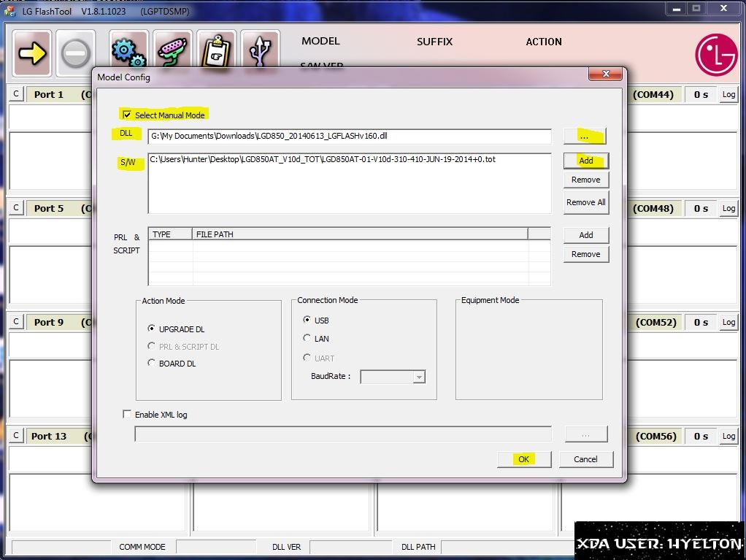Click the DLL PATH status bar label
Viewport: 746px width, 560px height.
coord(418,547)
